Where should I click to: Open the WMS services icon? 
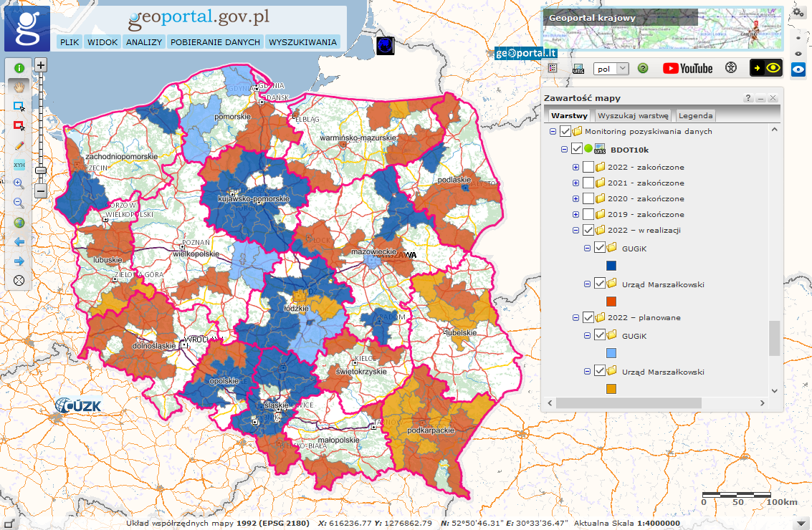point(578,69)
